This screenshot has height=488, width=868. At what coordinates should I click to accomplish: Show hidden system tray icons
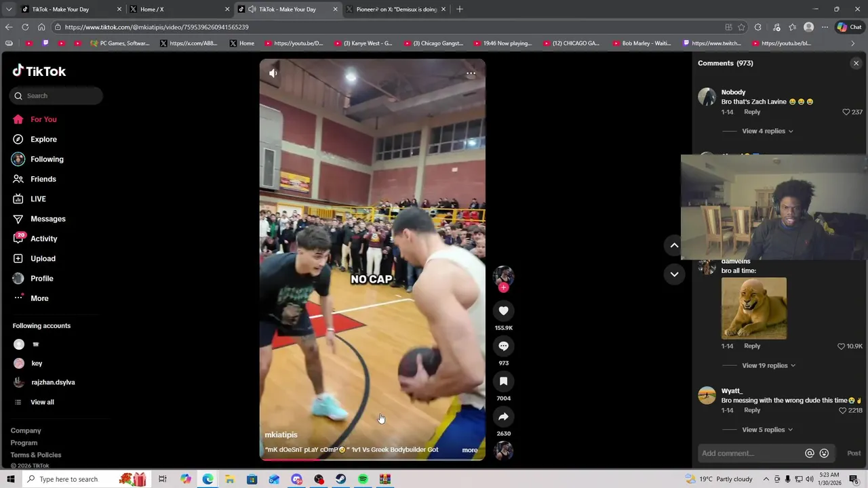(x=766, y=479)
